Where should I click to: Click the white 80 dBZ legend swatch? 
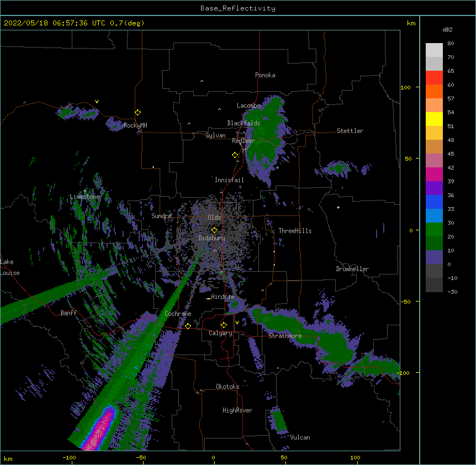[434, 50]
